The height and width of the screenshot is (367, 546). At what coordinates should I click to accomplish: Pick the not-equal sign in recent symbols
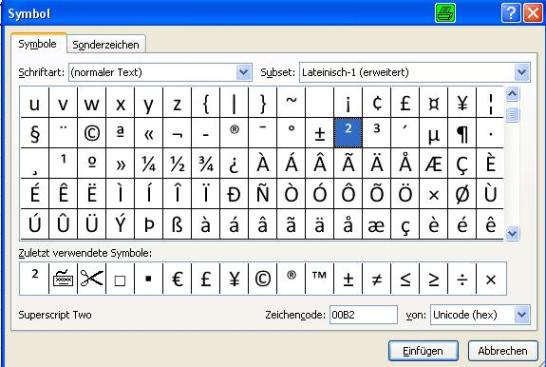point(376,279)
